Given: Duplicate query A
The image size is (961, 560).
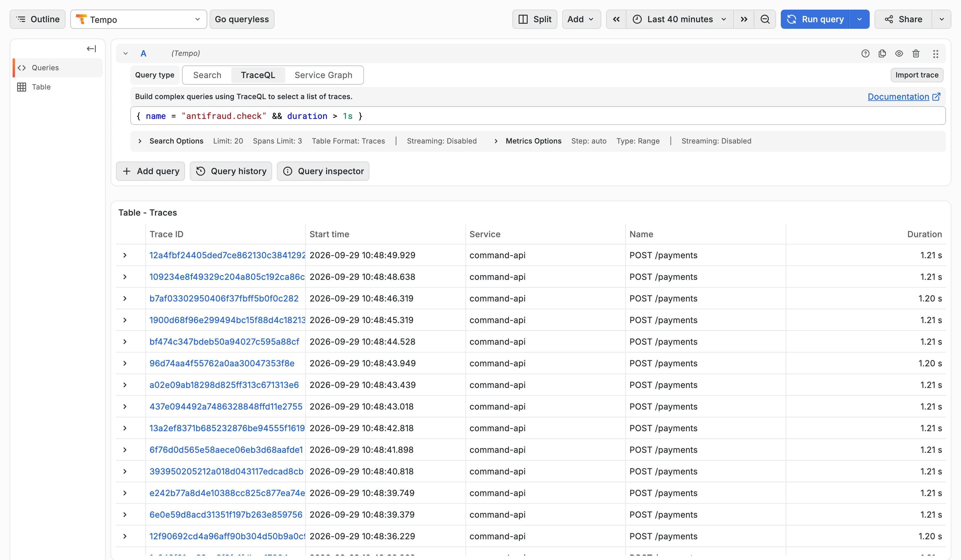Looking at the screenshot, I should click(x=882, y=53).
